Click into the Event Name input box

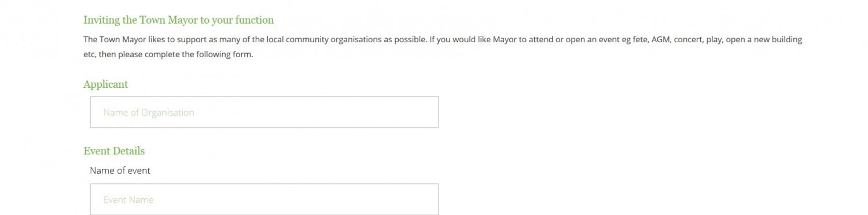click(264, 199)
